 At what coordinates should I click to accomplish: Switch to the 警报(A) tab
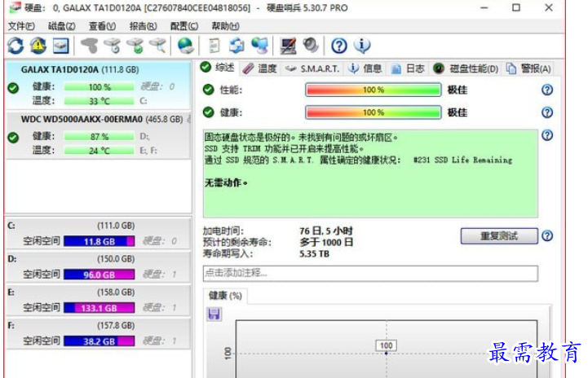coord(528,68)
